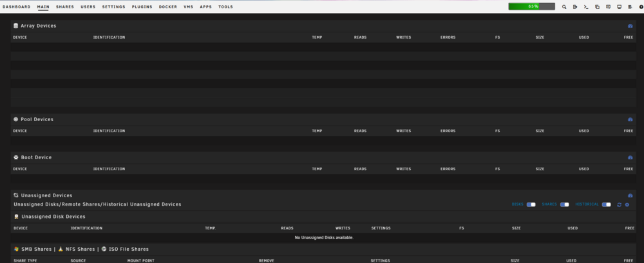Click the HISTORICAL label beside its switch
The image size is (644, 263).
coord(587,204)
